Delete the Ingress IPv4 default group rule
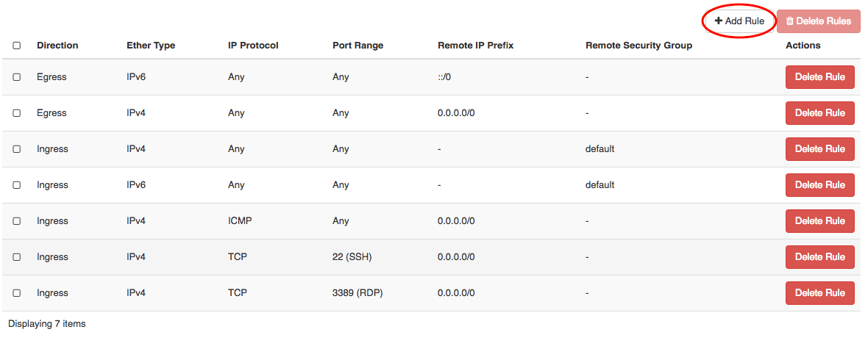Screen dimensions: 868x346 [819, 149]
